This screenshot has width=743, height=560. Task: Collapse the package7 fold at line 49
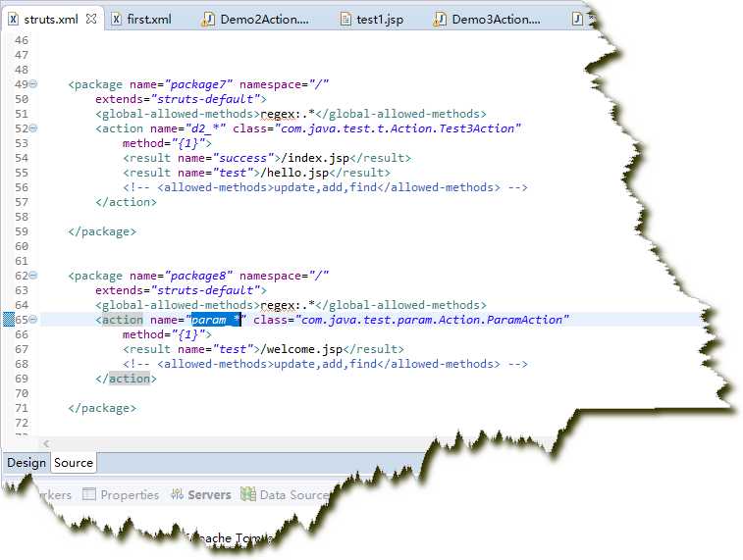(x=33, y=84)
